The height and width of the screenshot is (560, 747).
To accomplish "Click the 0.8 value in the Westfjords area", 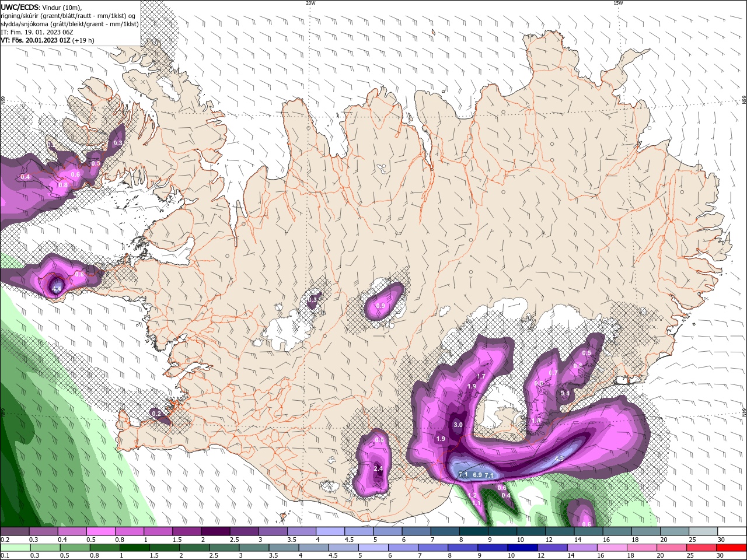I will (63, 185).
